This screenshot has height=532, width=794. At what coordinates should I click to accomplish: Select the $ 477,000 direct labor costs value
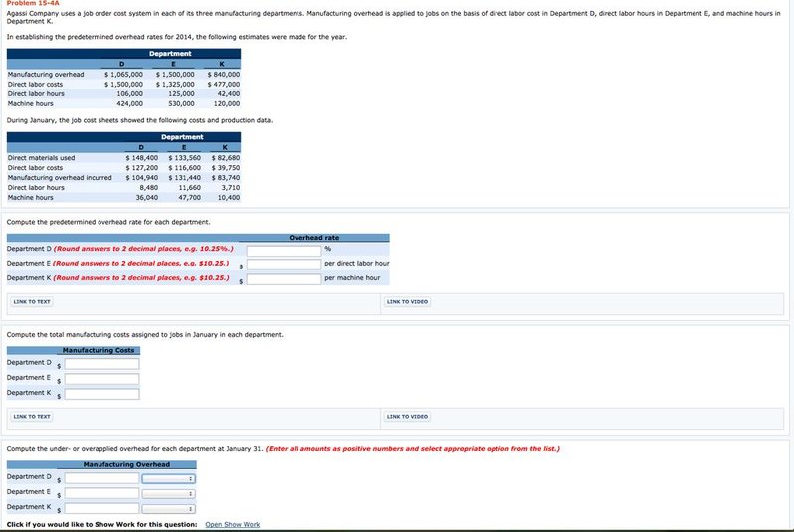(x=224, y=85)
